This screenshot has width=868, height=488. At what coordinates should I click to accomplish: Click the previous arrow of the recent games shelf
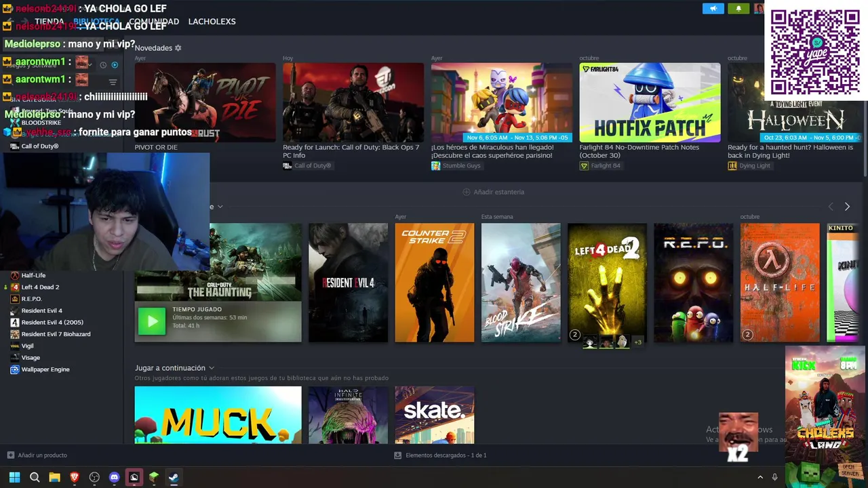click(831, 207)
